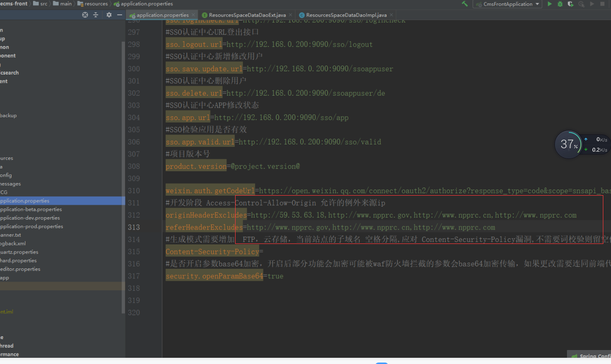Click the Build project hammer icon
Image resolution: width=611 pixels, height=364 pixels.
click(x=464, y=4)
